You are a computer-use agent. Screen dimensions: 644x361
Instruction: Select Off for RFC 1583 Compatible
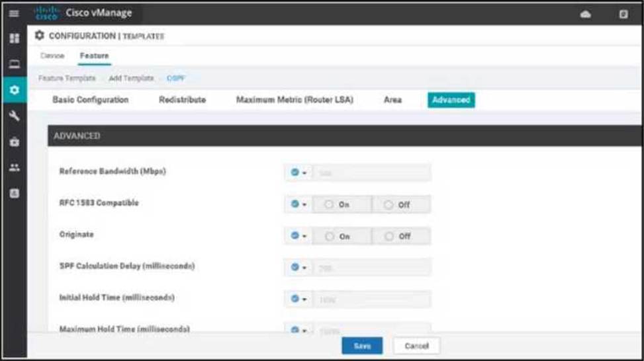click(x=401, y=204)
